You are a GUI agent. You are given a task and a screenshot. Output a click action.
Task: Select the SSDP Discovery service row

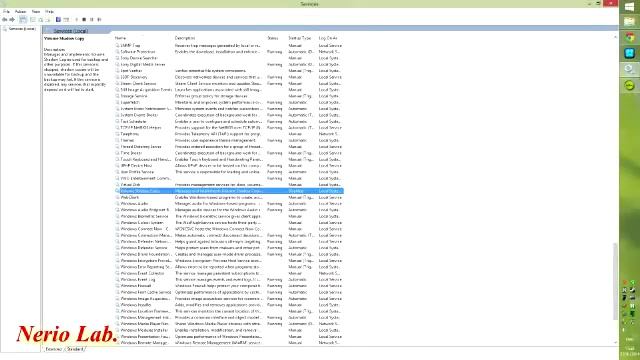tap(229, 77)
